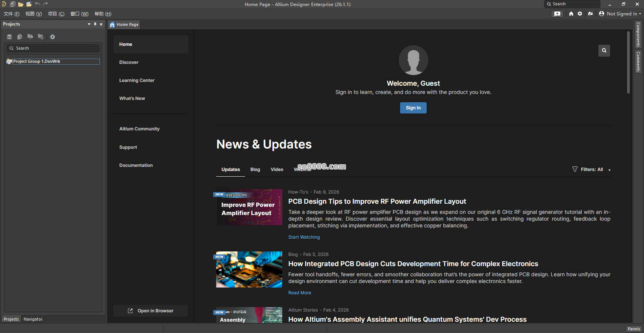Open the 文件 (F) menu

11,14
